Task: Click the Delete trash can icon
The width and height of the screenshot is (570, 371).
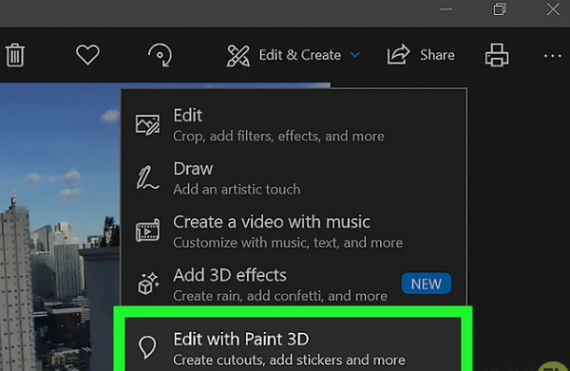Action: click(15, 55)
